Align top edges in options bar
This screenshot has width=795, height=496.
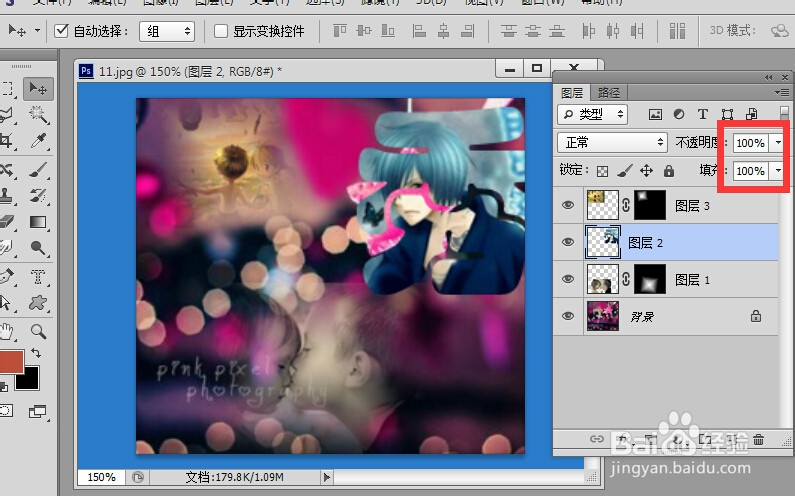[340, 31]
